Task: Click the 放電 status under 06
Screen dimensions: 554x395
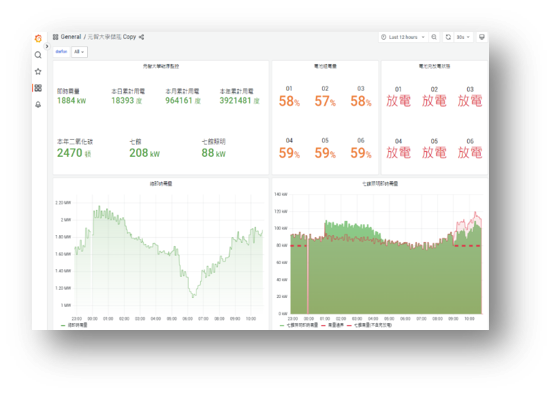Action: click(x=470, y=153)
